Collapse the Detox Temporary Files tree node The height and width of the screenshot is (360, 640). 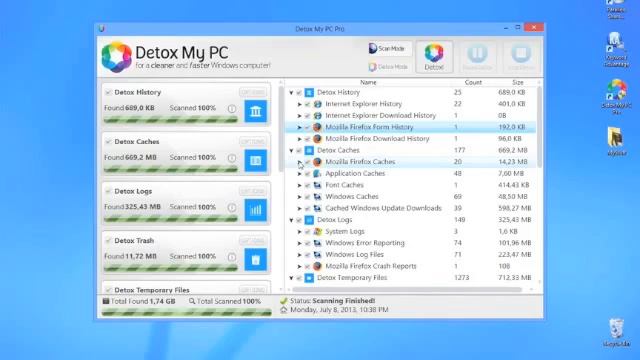coord(291,278)
